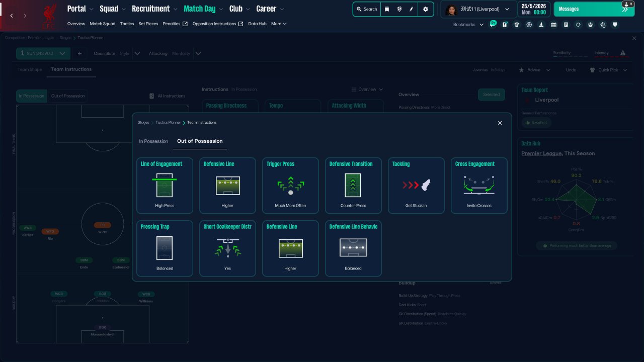Image resolution: width=644 pixels, height=362 pixels.
Task: Open the Data Hub submenu item
Action: click(x=257, y=24)
